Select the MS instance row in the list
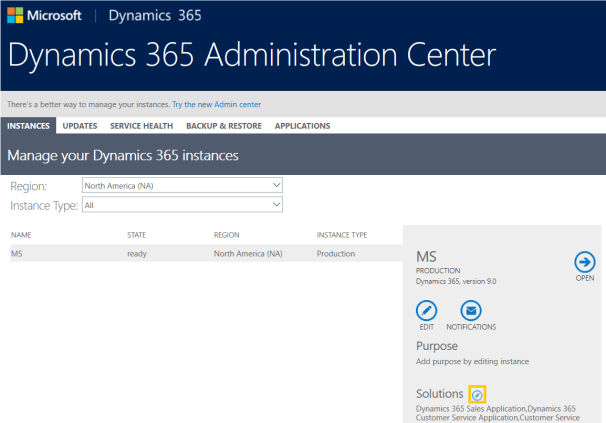Viewport: 606px width, 423px height. click(200, 254)
